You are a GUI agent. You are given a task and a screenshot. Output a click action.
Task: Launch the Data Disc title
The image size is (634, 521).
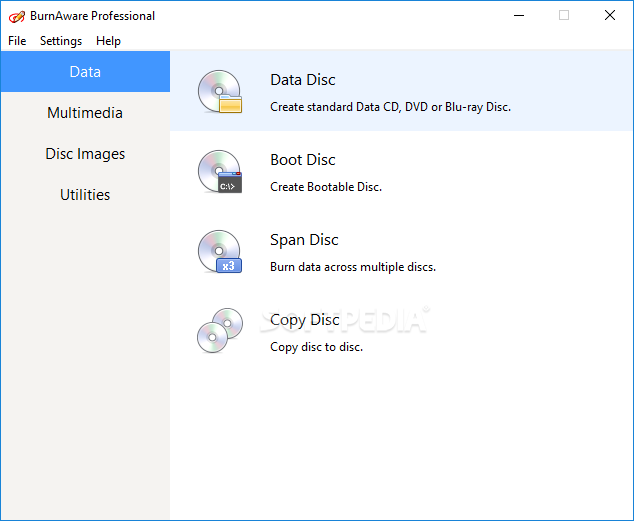pos(303,80)
